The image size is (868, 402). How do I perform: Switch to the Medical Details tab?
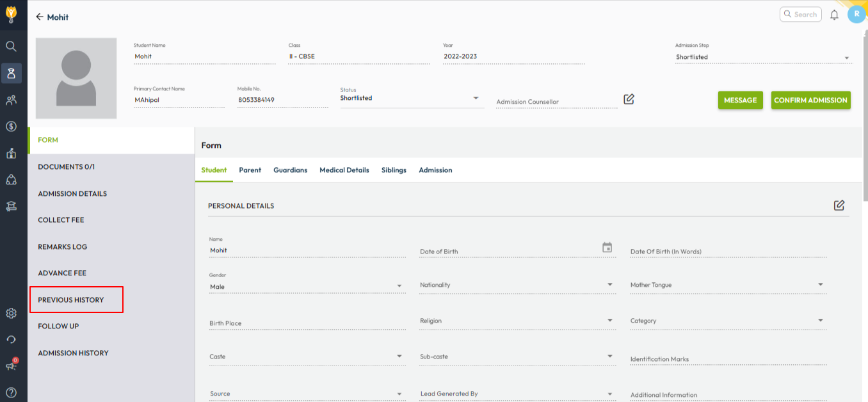click(x=344, y=170)
